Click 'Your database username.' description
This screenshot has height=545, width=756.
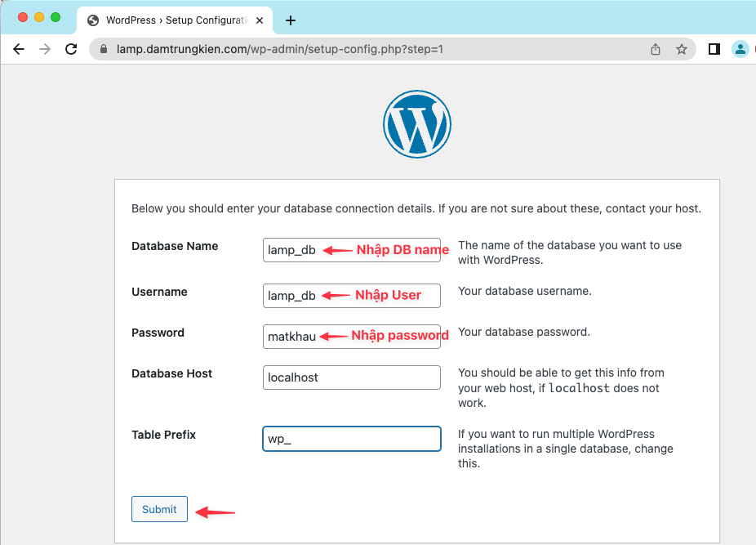[525, 291]
